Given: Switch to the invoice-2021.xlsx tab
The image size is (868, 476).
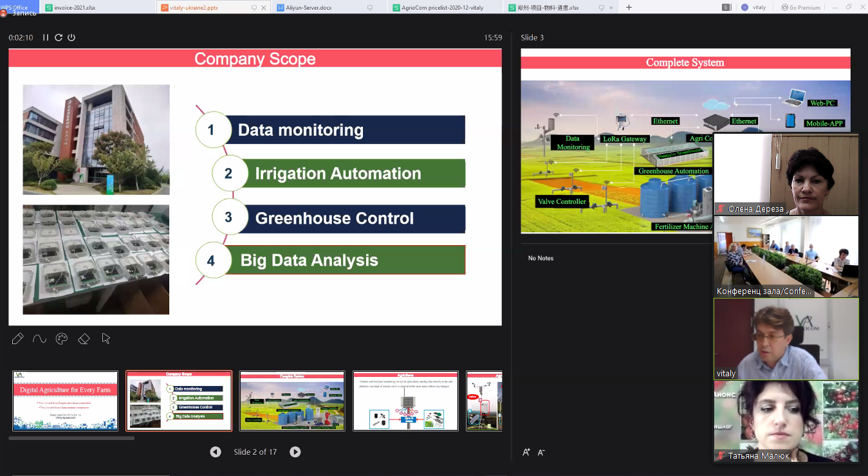Looking at the screenshot, I should [x=74, y=8].
